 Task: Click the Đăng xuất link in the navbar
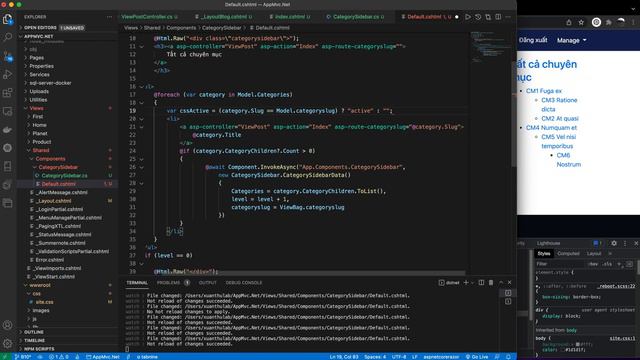533,40
